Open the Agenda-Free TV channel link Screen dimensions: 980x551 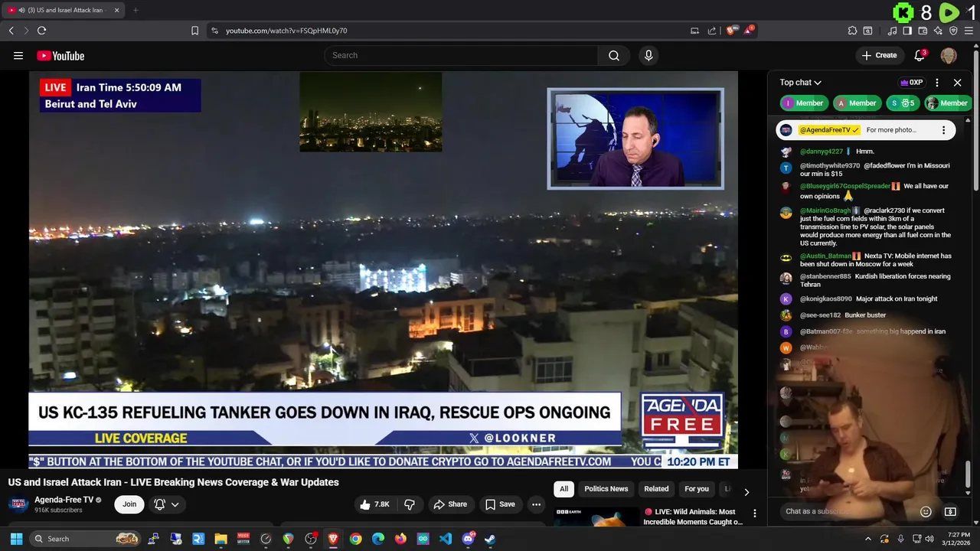pos(64,500)
